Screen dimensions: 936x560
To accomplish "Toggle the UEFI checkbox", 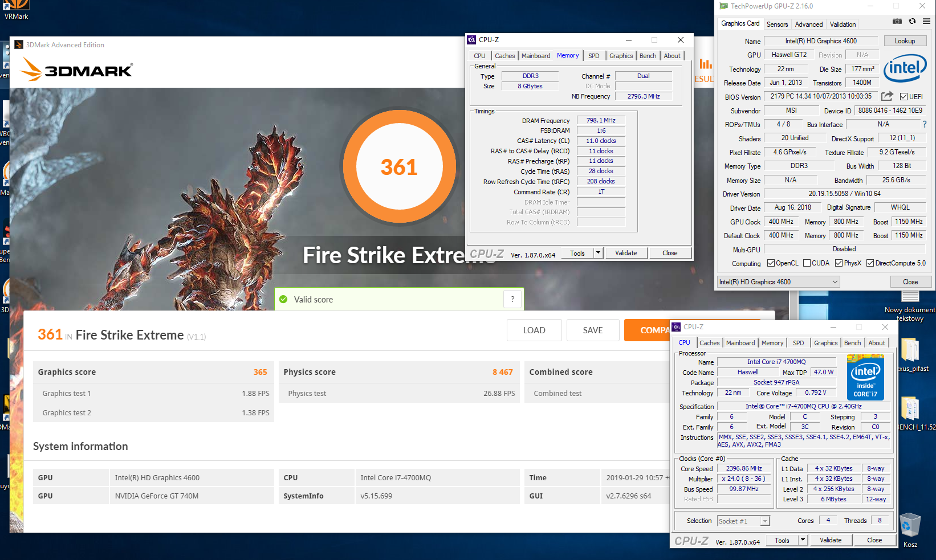I will tap(904, 96).
